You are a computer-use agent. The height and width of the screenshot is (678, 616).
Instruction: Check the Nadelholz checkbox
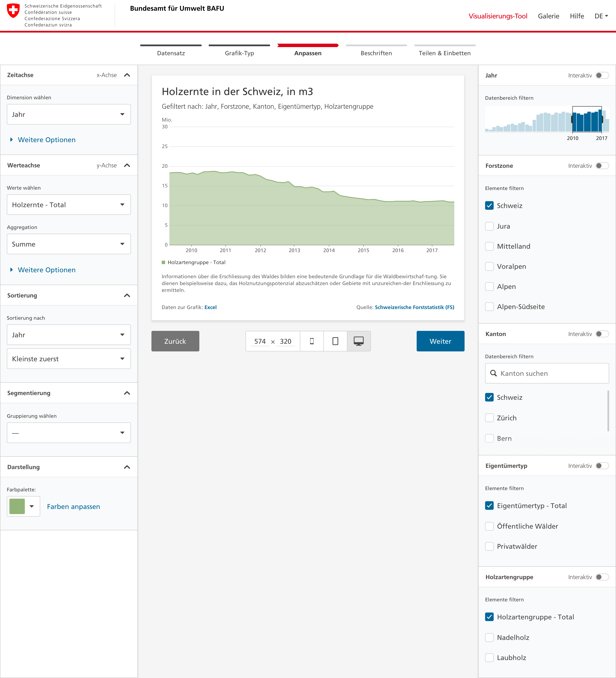click(489, 637)
